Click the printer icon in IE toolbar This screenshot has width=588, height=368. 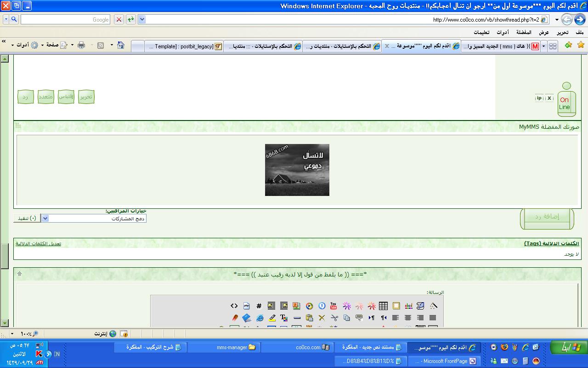pos(81,45)
